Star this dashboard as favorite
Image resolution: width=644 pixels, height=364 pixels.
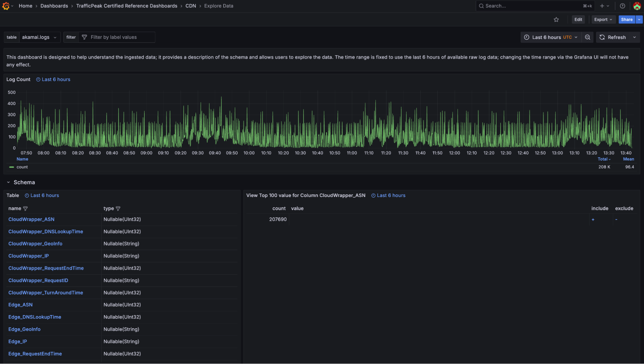click(x=556, y=20)
